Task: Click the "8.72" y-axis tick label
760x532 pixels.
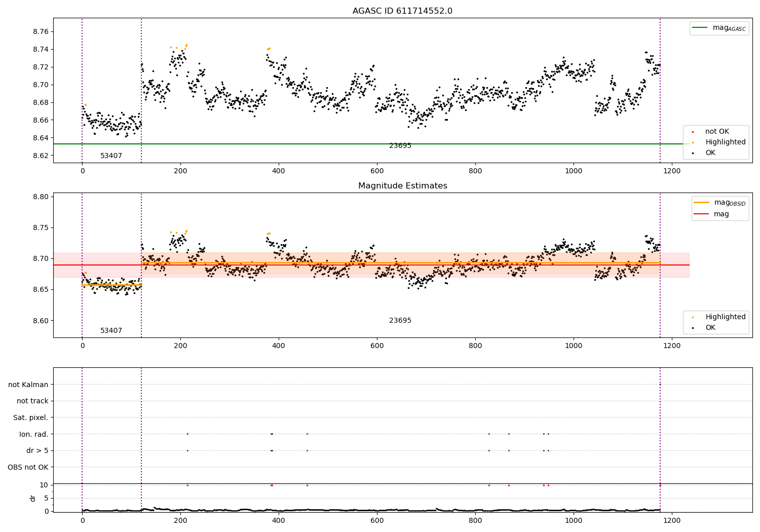Action: point(41,67)
